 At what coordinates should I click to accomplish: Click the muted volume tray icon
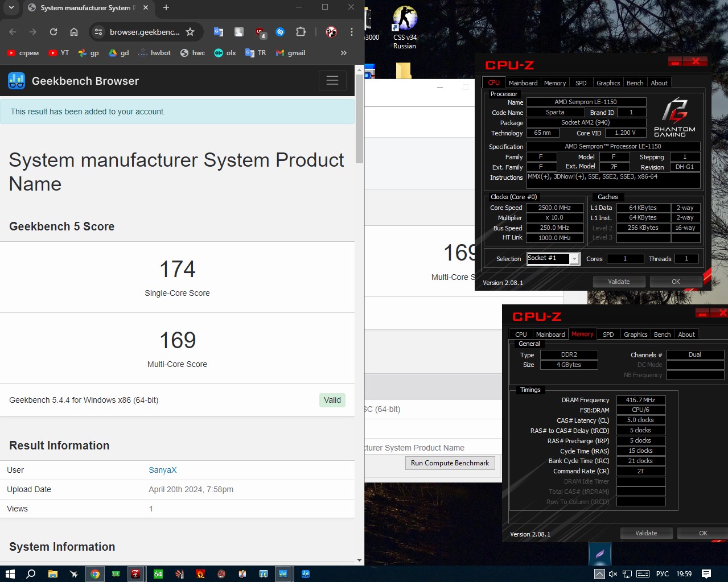click(612, 573)
